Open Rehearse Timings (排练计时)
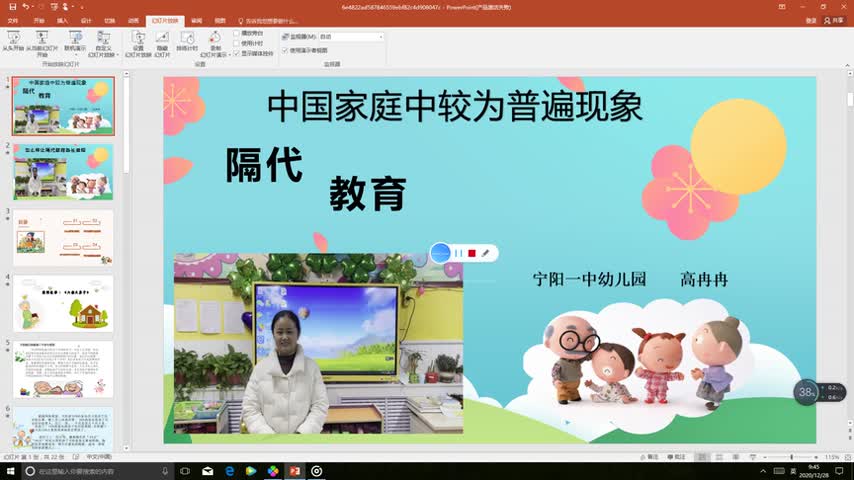Screen dimensions: 854x480 pos(187,42)
